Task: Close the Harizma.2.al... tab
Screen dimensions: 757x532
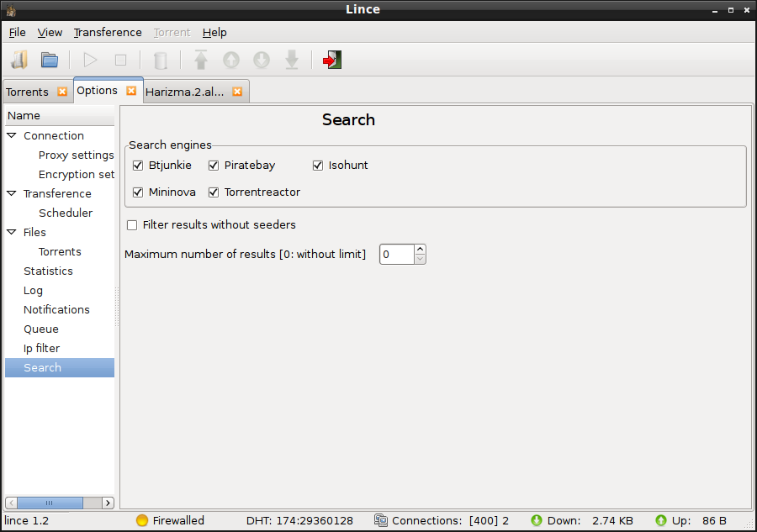Action: (x=237, y=92)
